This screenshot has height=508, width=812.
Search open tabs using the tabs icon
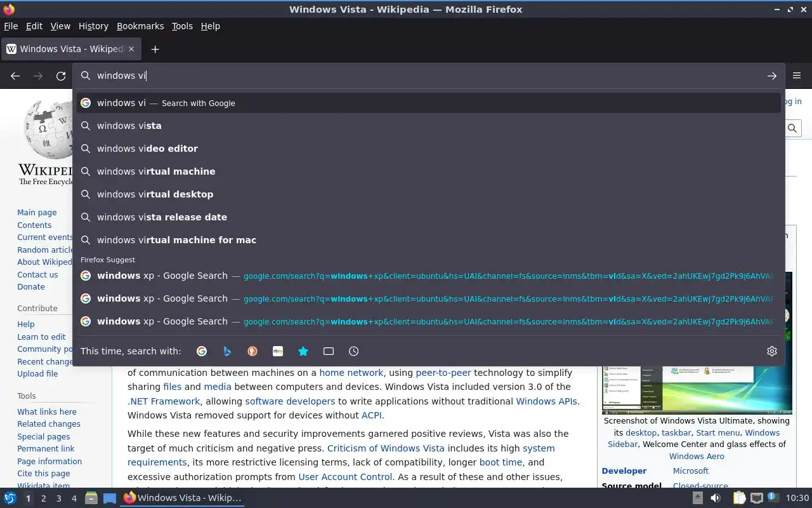329,351
